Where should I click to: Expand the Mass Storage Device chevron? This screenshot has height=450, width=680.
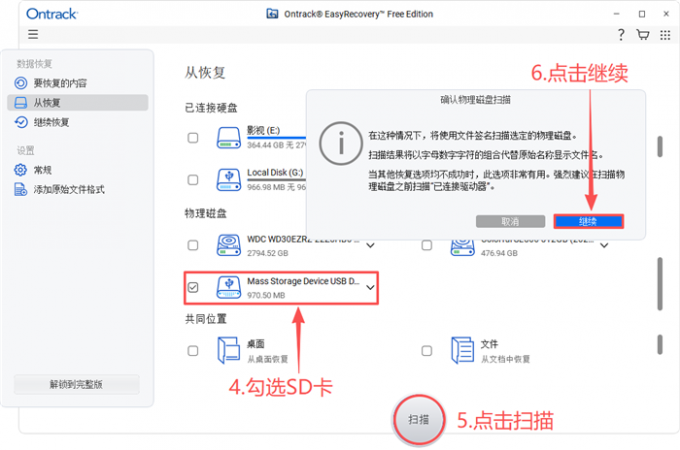tap(370, 287)
